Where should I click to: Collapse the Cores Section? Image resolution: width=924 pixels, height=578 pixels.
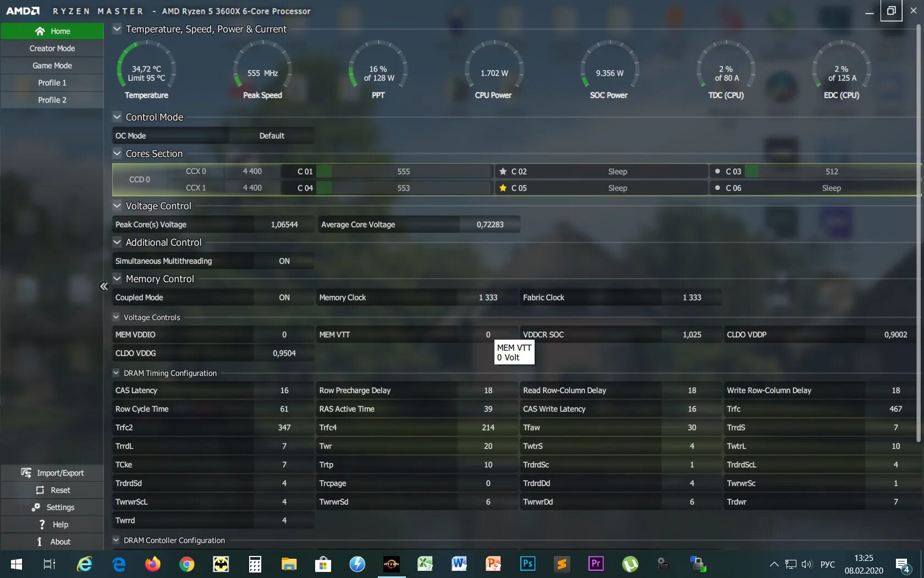tap(117, 153)
